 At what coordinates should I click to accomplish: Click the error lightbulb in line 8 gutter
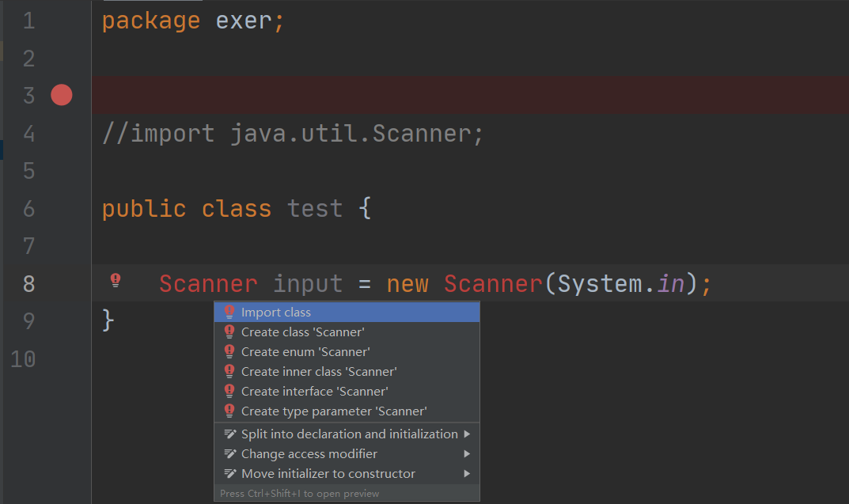click(x=116, y=279)
